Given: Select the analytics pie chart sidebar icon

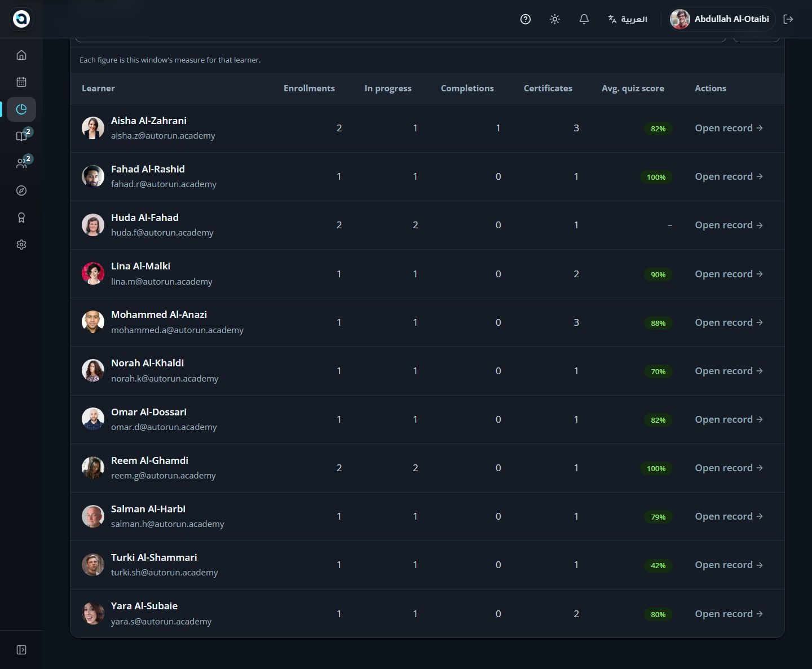Looking at the screenshot, I should [x=21, y=109].
